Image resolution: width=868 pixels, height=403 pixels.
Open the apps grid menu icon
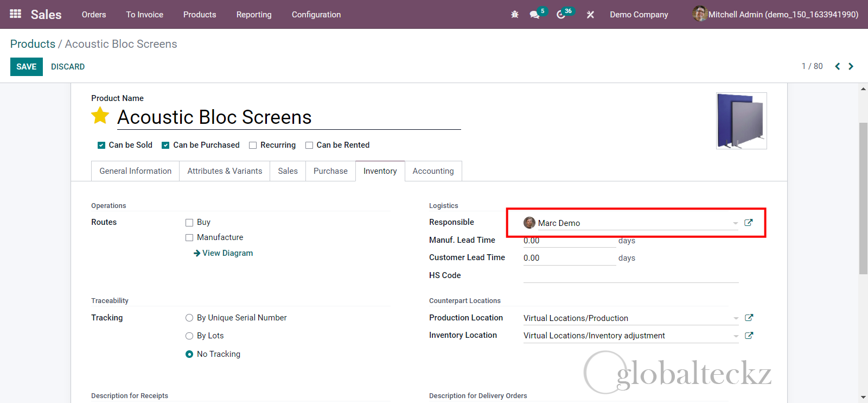click(x=15, y=14)
